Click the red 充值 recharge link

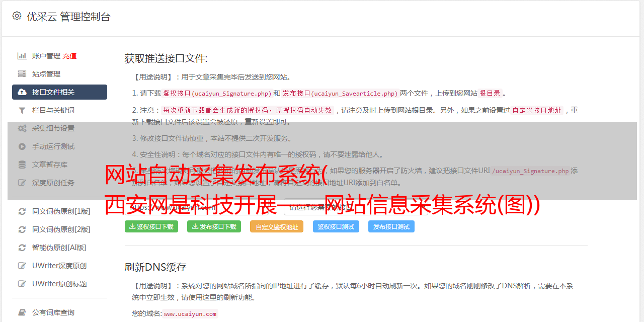[x=69, y=56]
